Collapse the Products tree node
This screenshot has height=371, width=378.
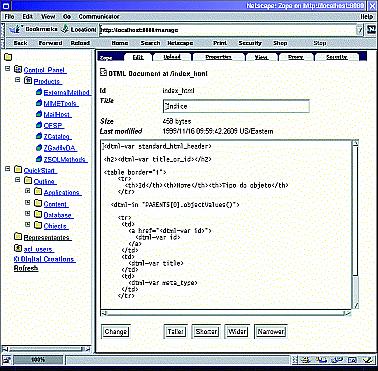point(18,80)
